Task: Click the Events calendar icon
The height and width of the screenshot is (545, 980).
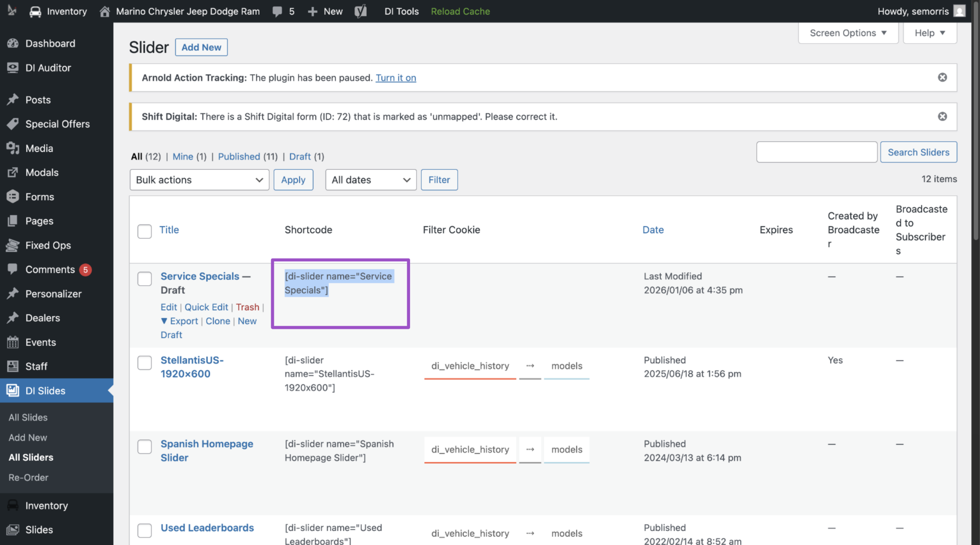Action: [13, 342]
